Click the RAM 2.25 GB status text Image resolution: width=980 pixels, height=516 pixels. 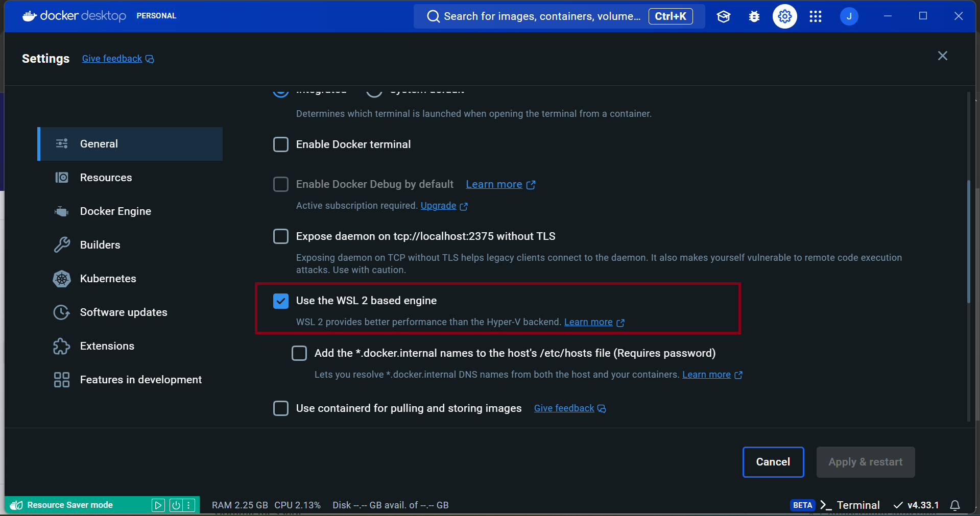(x=240, y=505)
